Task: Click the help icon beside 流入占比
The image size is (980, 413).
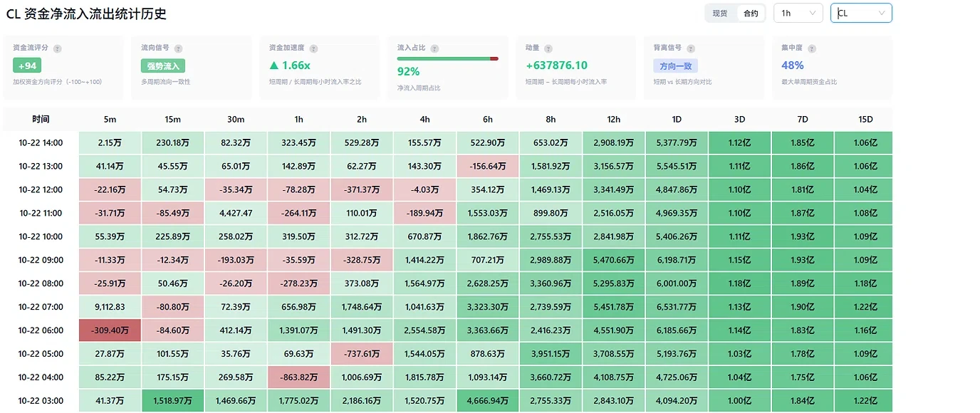Action: coord(434,48)
